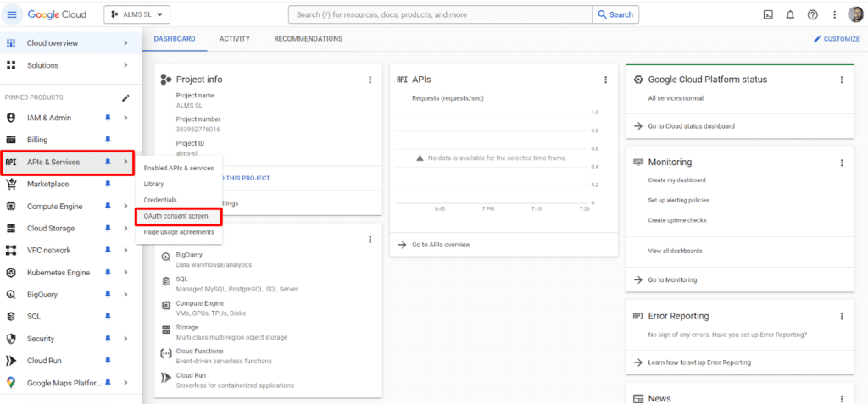Click Create my dashboard link
Image resolution: width=868 pixels, height=404 pixels.
point(676,180)
